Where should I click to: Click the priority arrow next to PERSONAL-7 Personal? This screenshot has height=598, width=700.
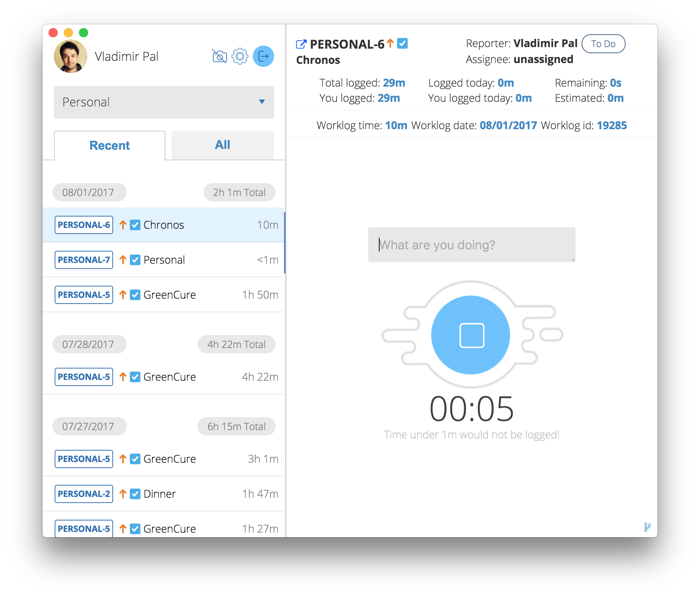[122, 259]
